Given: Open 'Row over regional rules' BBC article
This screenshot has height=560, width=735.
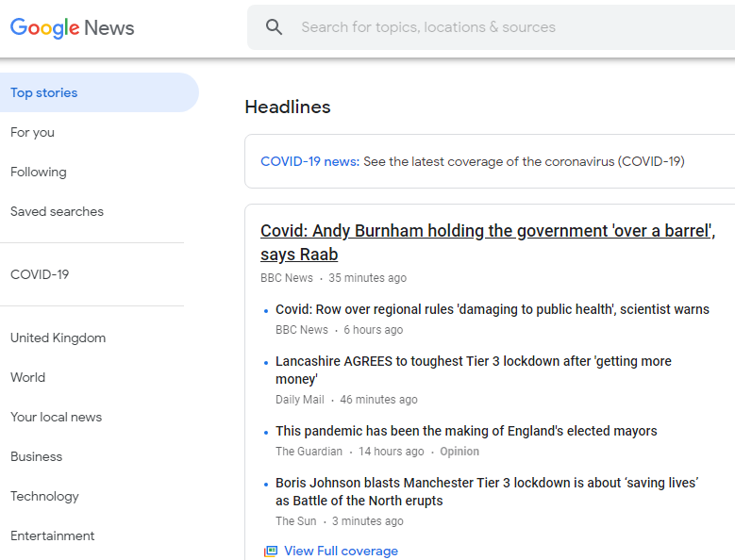Looking at the screenshot, I should 493,309.
